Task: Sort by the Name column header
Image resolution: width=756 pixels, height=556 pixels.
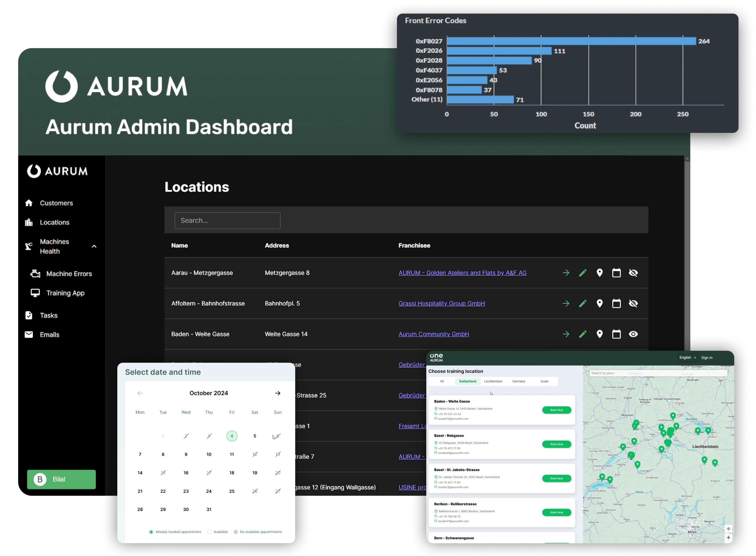Action: coord(180,245)
